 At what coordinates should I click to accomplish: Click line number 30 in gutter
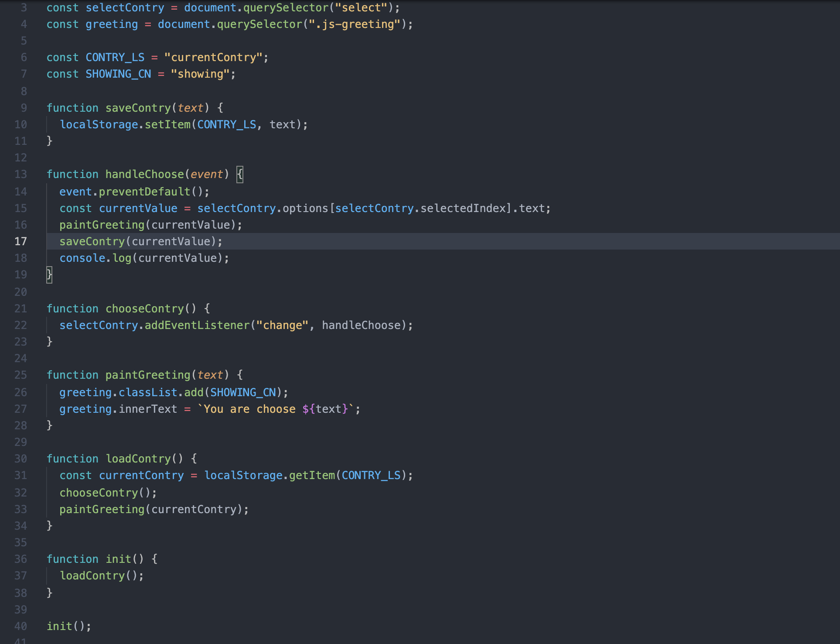click(20, 459)
